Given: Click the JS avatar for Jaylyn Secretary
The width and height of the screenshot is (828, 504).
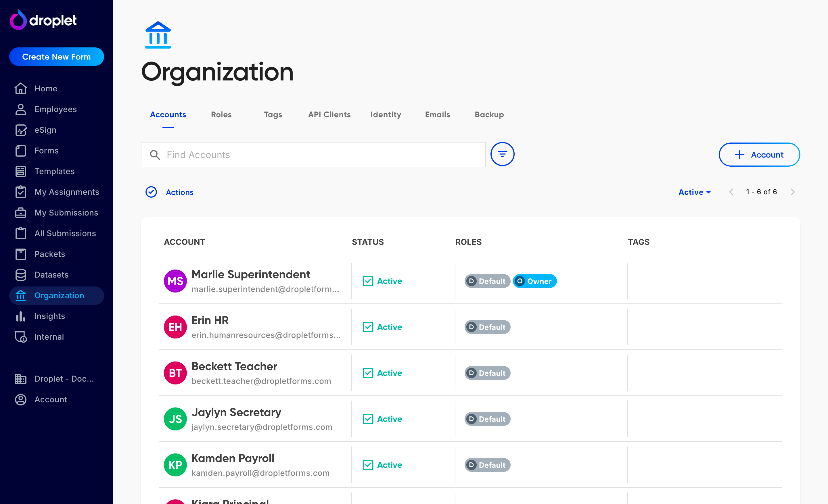Looking at the screenshot, I should 175,419.
